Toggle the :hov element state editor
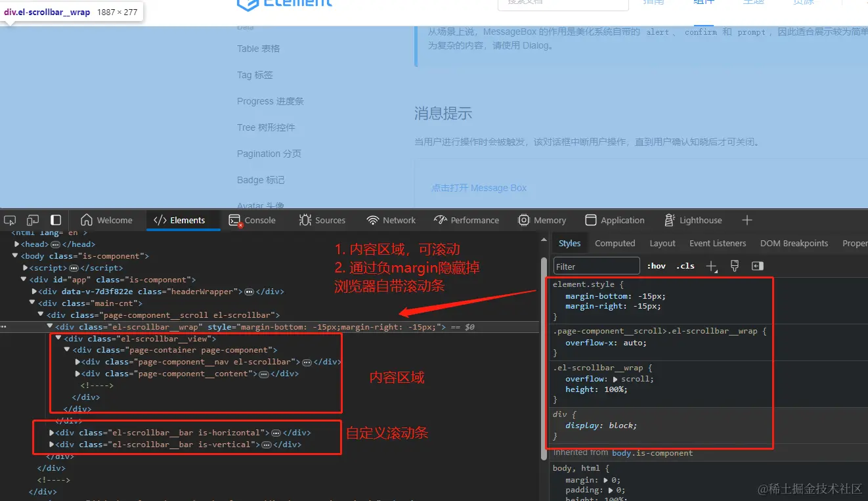The image size is (868, 501). (x=656, y=265)
